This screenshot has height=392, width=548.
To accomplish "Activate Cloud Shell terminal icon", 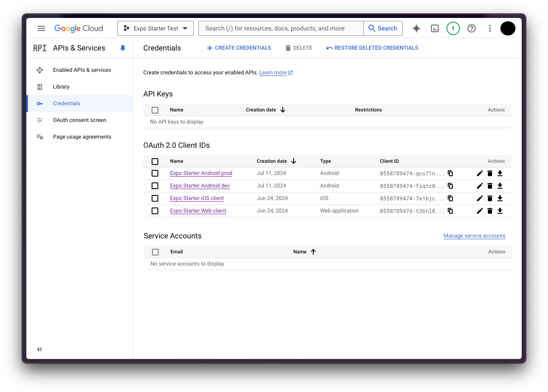I will pyautogui.click(x=435, y=28).
